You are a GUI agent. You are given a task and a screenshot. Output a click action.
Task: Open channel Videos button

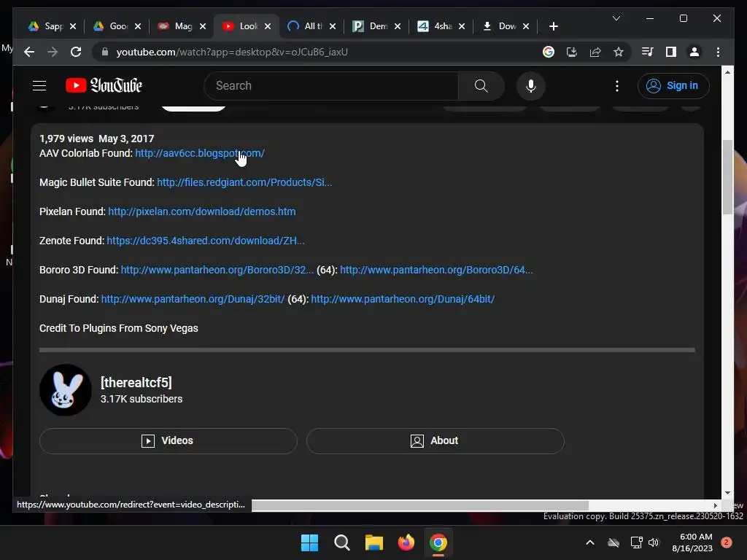[169, 441]
